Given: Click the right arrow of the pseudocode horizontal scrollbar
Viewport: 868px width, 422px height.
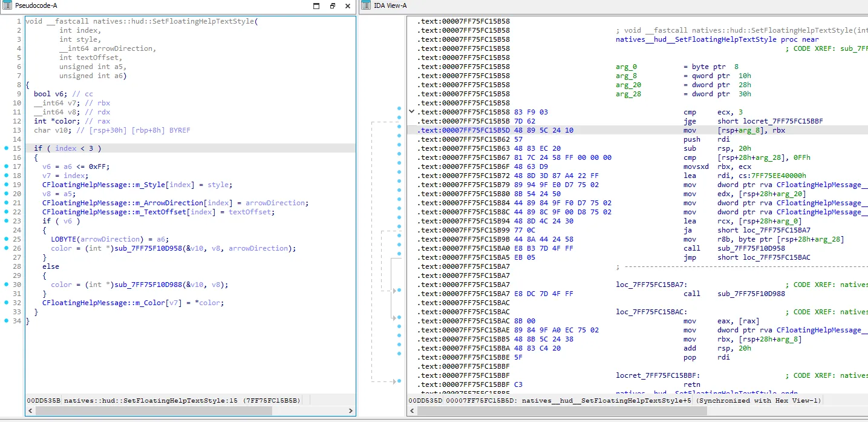Looking at the screenshot, I should tap(351, 410).
